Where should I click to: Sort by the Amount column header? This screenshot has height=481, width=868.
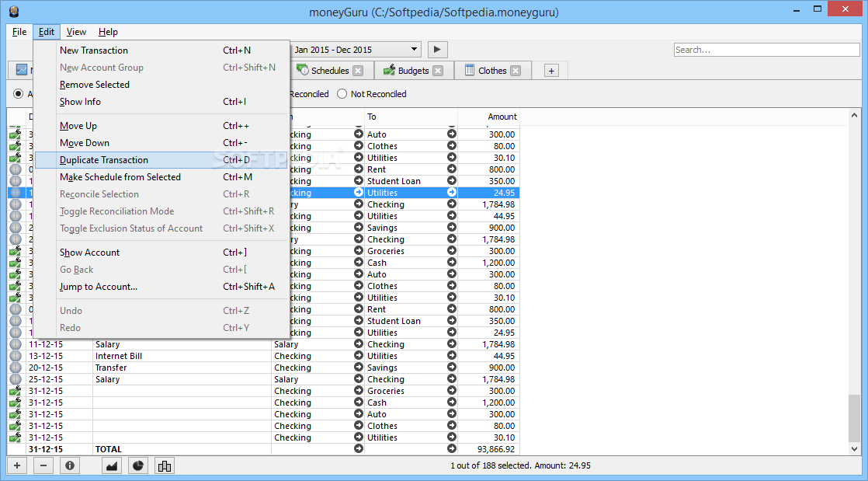(x=489, y=117)
